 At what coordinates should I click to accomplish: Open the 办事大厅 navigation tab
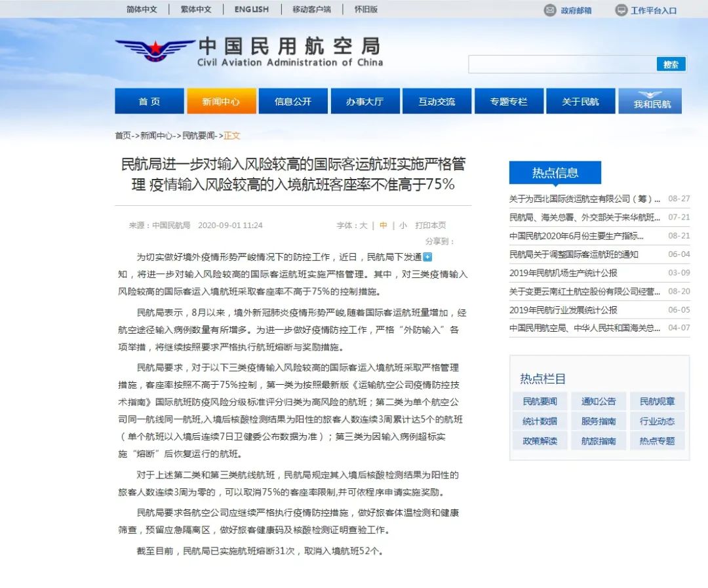(365, 101)
